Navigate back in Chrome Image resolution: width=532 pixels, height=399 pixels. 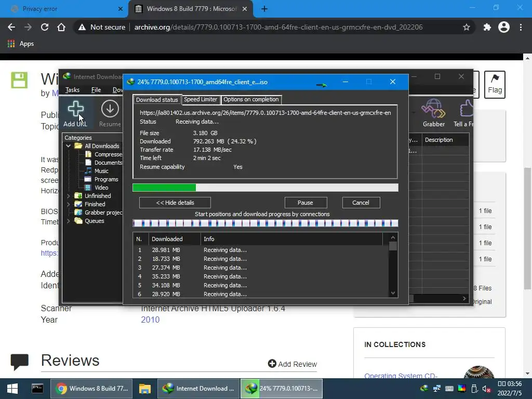point(11,27)
